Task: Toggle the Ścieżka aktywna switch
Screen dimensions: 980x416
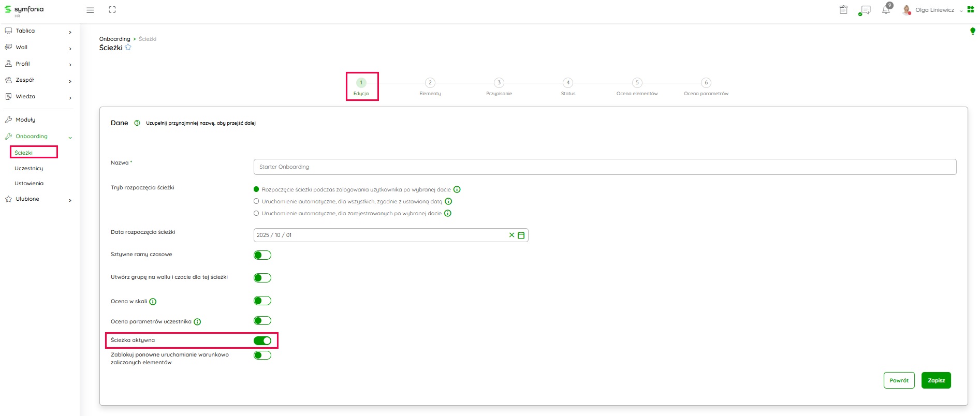Action: pos(262,340)
